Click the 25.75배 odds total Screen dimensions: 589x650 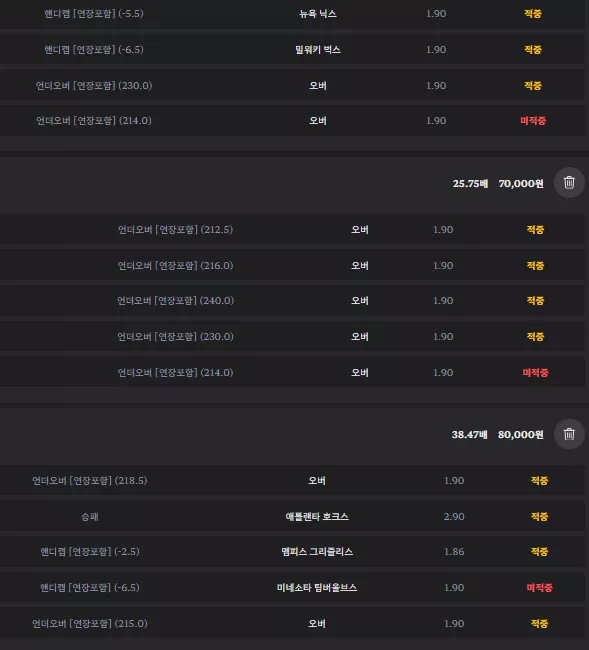click(x=470, y=183)
